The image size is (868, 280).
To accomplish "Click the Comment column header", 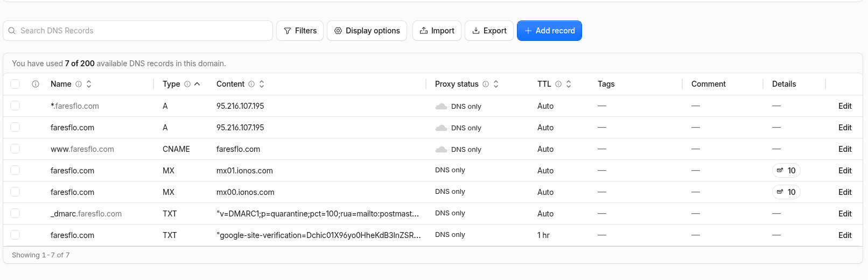I will [x=708, y=84].
